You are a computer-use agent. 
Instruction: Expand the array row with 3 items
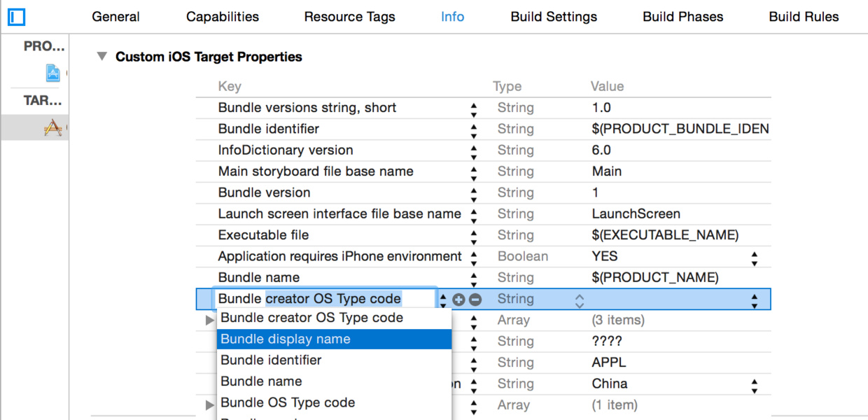(x=209, y=321)
